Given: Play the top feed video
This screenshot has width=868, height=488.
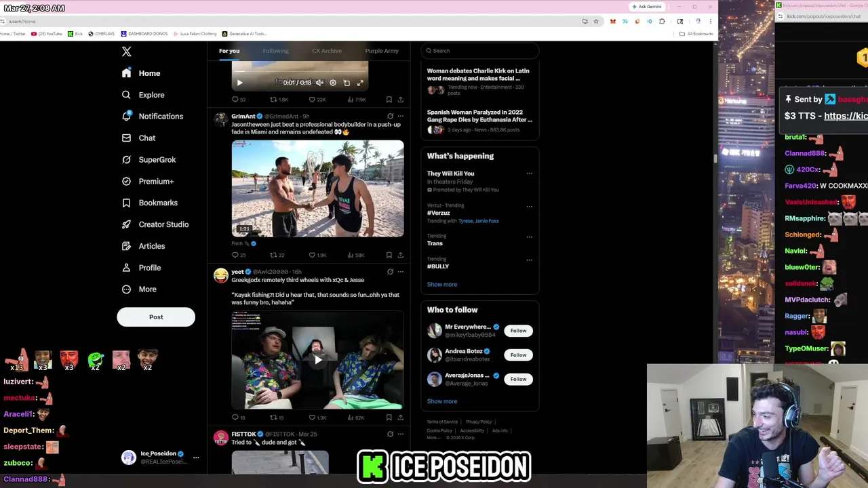Looking at the screenshot, I should (239, 83).
